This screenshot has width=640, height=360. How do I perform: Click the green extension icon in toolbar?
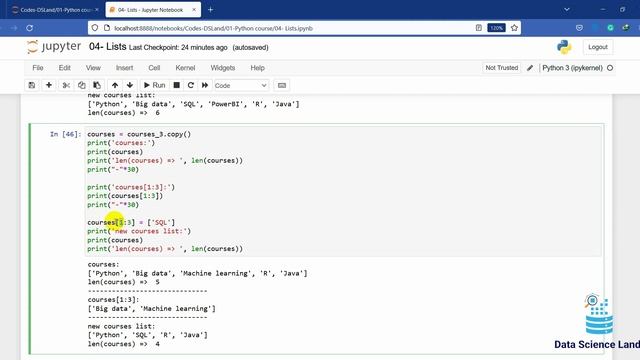[x=611, y=28]
